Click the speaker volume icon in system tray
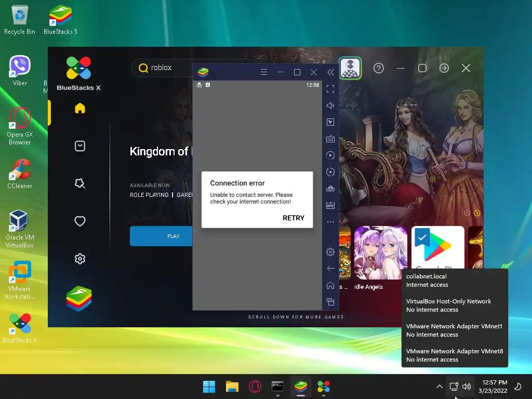Image resolution: width=532 pixels, height=399 pixels. point(467,387)
